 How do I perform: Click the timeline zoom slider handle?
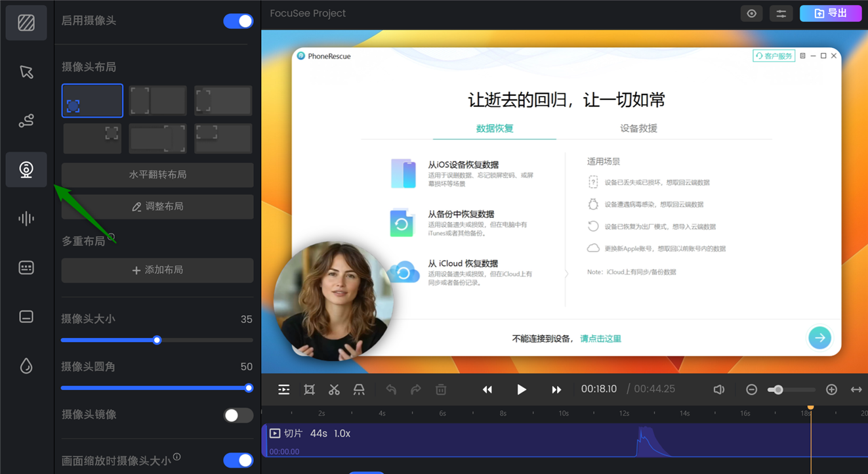point(778,389)
